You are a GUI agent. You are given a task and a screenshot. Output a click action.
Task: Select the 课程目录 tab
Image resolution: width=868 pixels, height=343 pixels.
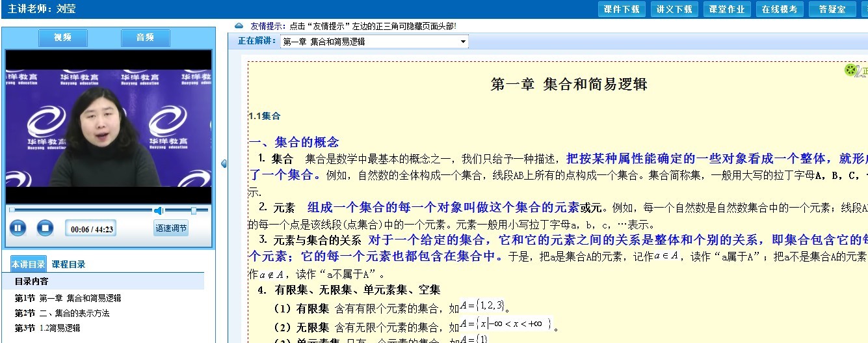(x=68, y=264)
